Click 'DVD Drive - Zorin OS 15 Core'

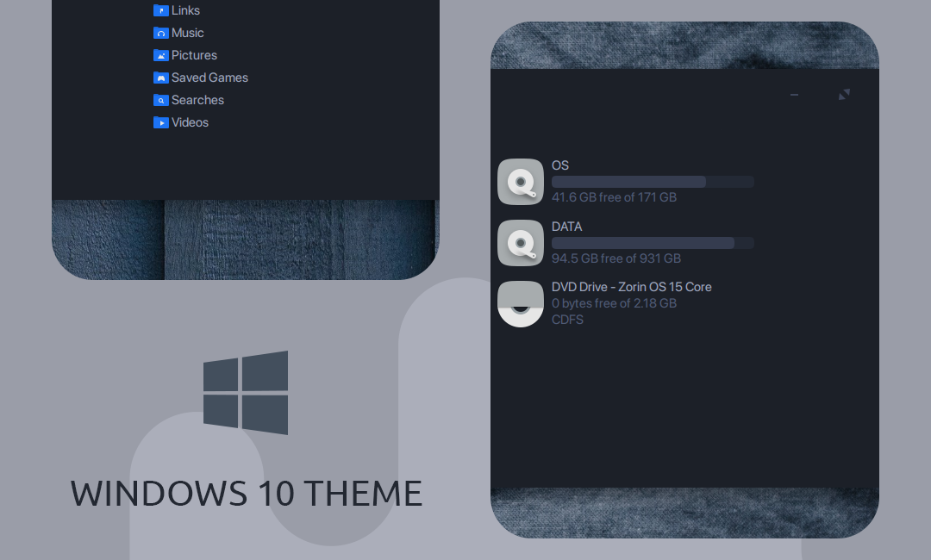click(632, 287)
